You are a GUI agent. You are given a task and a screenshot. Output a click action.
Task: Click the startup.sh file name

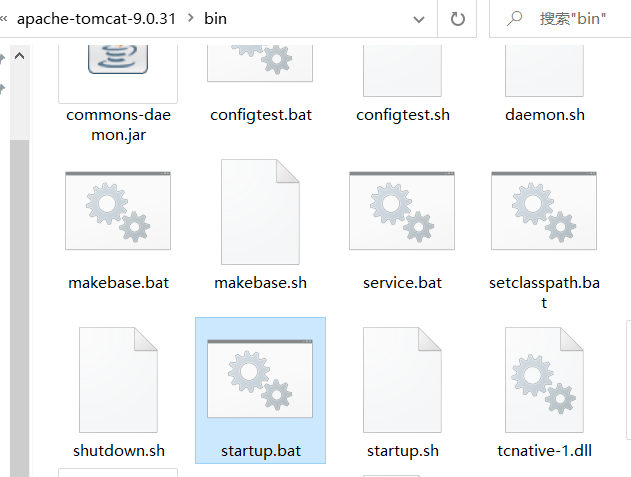tap(403, 451)
